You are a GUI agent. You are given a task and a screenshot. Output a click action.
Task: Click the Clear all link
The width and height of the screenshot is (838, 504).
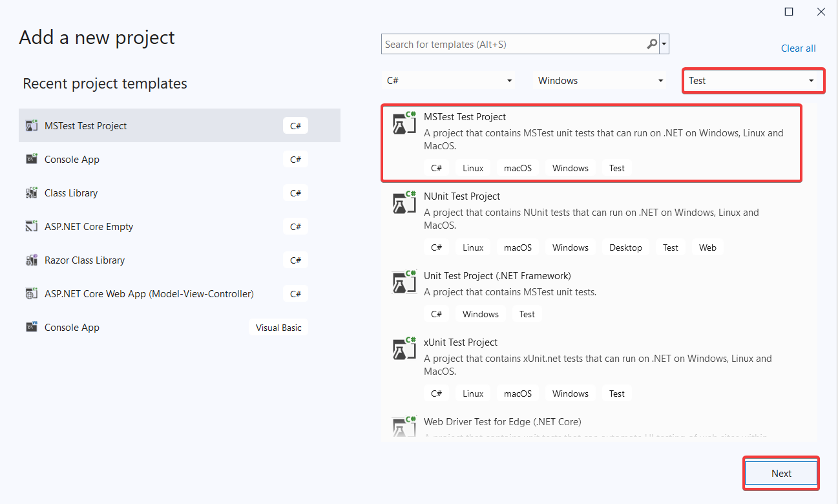pos(798,48)
